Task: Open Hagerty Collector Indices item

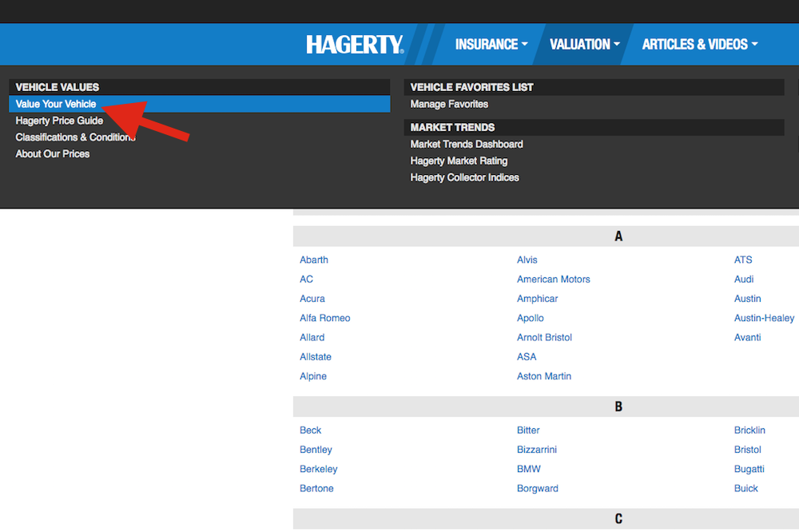Action: pyautogui.click(x=464, y=177)
